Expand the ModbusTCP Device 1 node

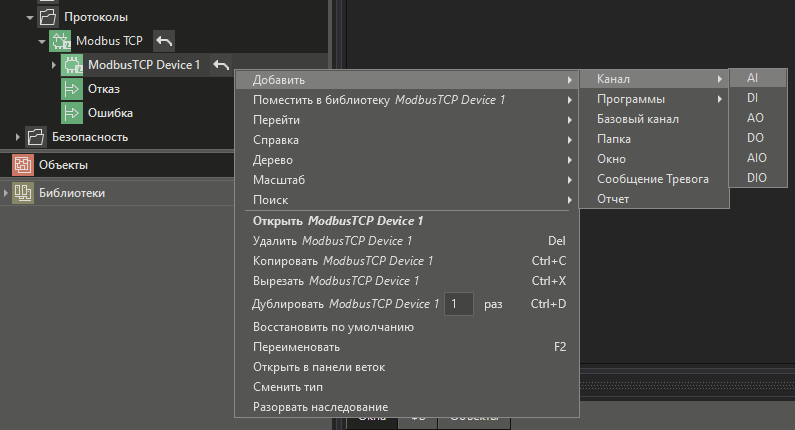(x=53, y=65)
